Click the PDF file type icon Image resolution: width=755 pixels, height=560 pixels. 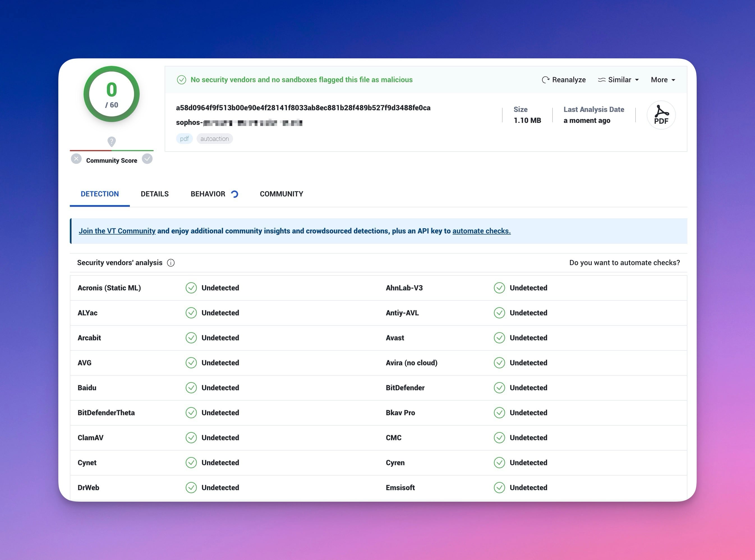pyautogui.click(x=661, y=115)
